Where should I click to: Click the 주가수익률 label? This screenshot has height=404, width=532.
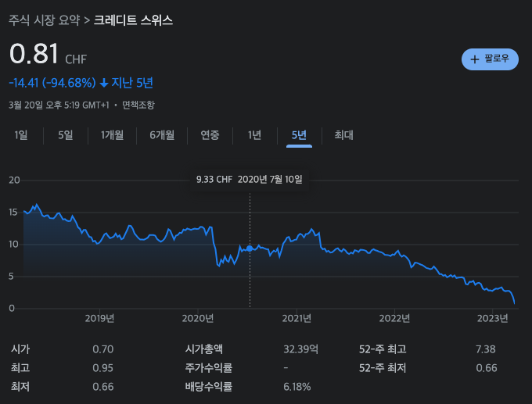click(209, 368)
